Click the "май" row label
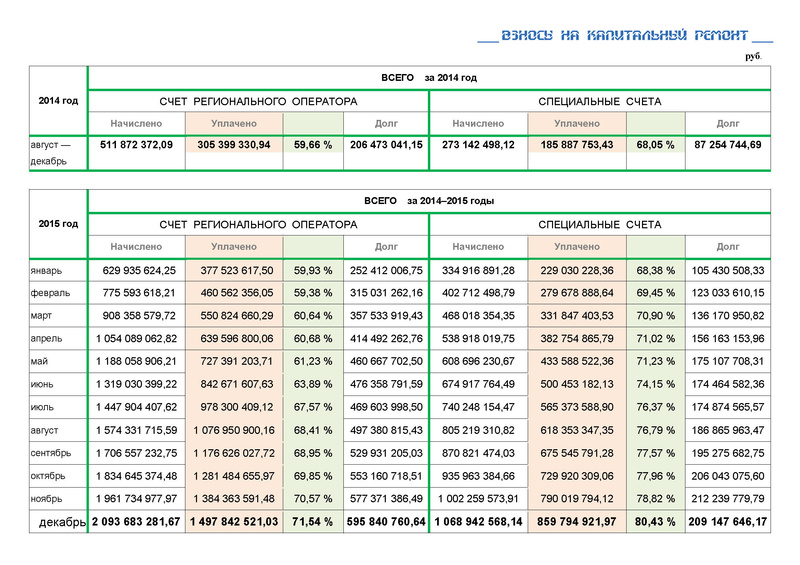This screenshot has width=800, height=565. coord(41,362)
